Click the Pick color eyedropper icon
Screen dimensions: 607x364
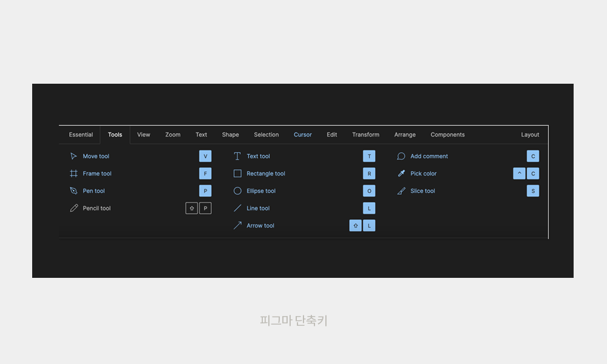point(401,174)
